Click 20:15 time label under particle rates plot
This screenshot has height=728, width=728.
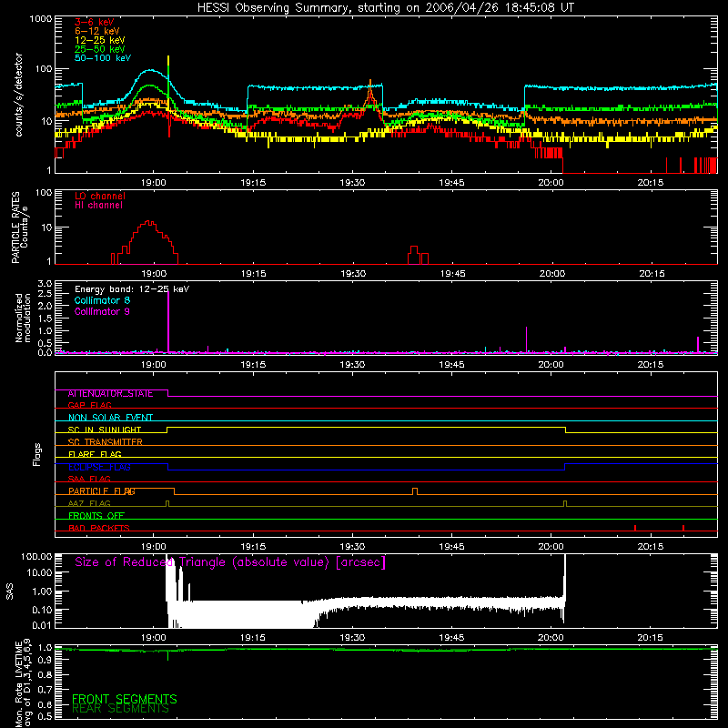652,274
